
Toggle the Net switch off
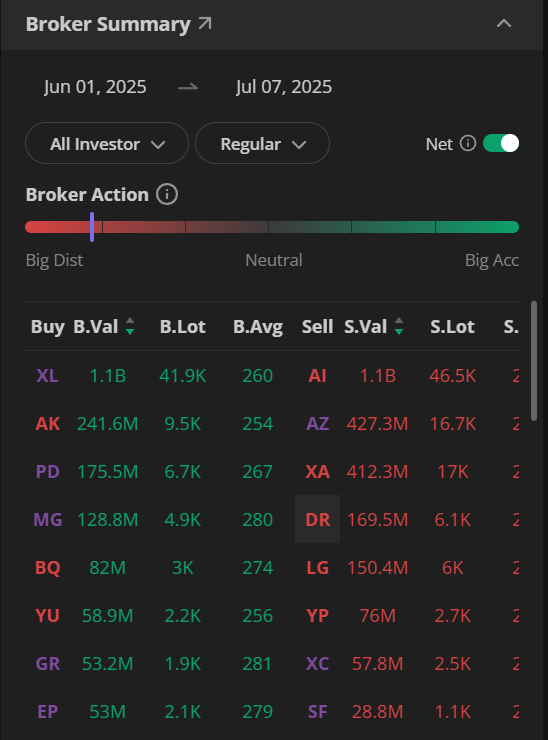point(501,143)
